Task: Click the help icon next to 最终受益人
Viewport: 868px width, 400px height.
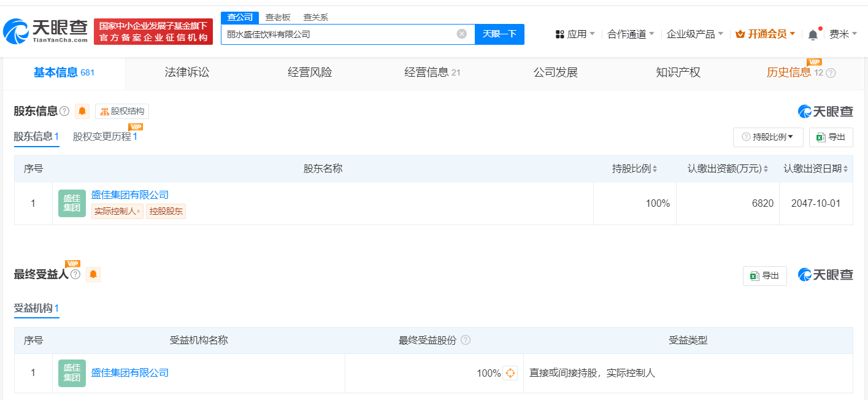Action: (75, 274)
